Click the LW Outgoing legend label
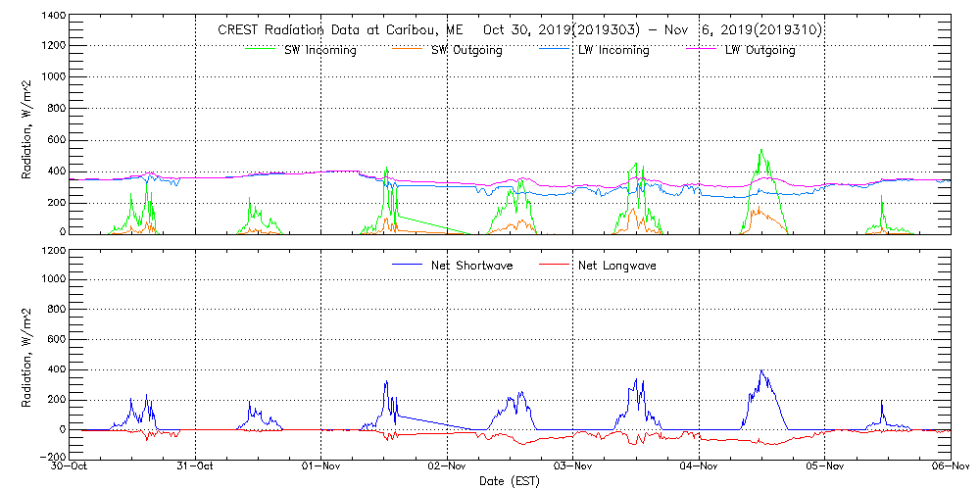This screenshot has width=980, height=490. pos(759,50)
